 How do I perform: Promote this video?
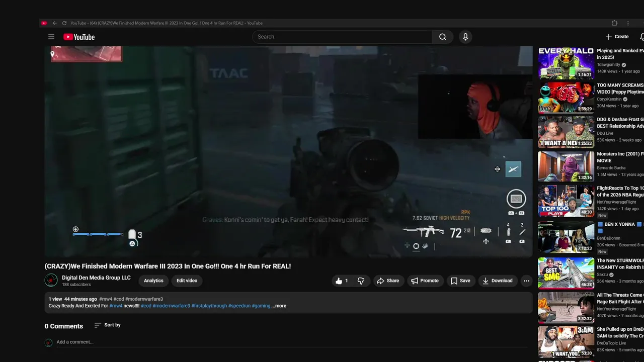[x=425, y=281]
